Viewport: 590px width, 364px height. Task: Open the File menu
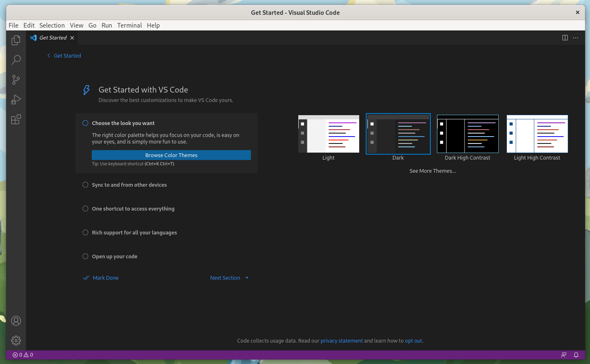pyautogui.click(x=14, y=26)
